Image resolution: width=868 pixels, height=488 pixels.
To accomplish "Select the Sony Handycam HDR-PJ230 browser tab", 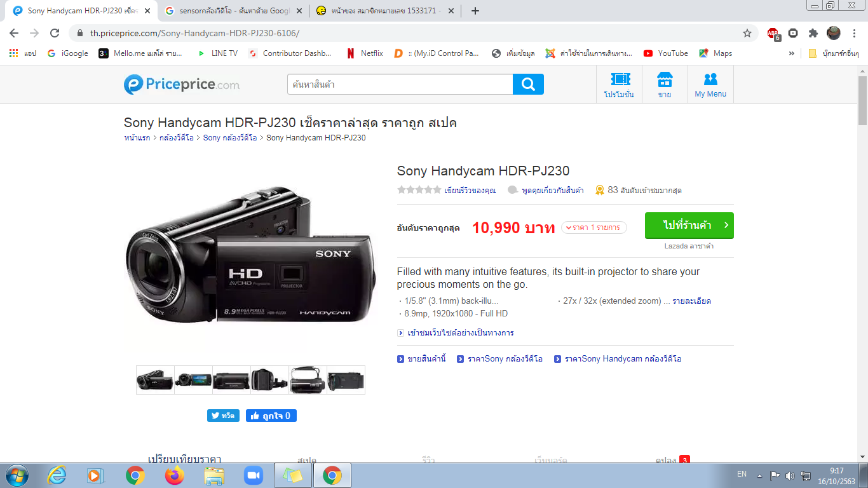I will [81, 11].
